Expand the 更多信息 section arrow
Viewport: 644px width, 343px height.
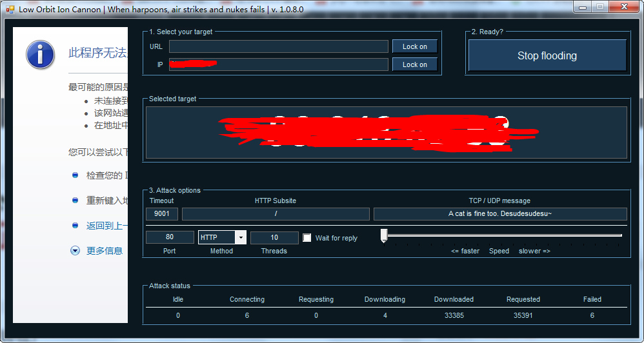tap(75, 251)
